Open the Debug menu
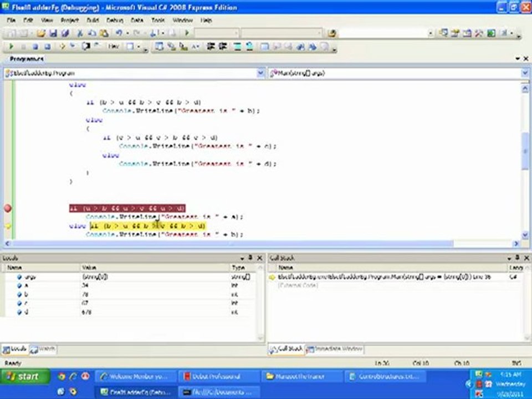The width and height of the screenshot is (532, 399). click(x=115, y=21)
